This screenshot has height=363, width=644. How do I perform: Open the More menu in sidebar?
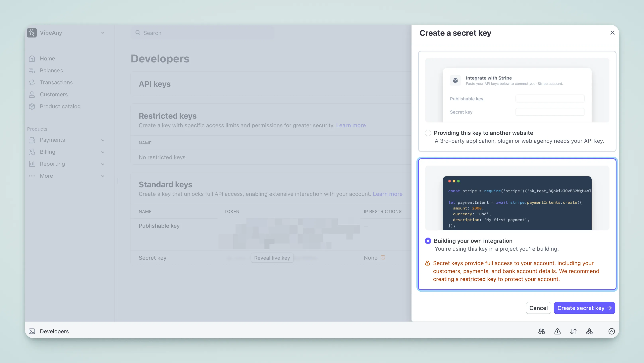click(46, 176)
